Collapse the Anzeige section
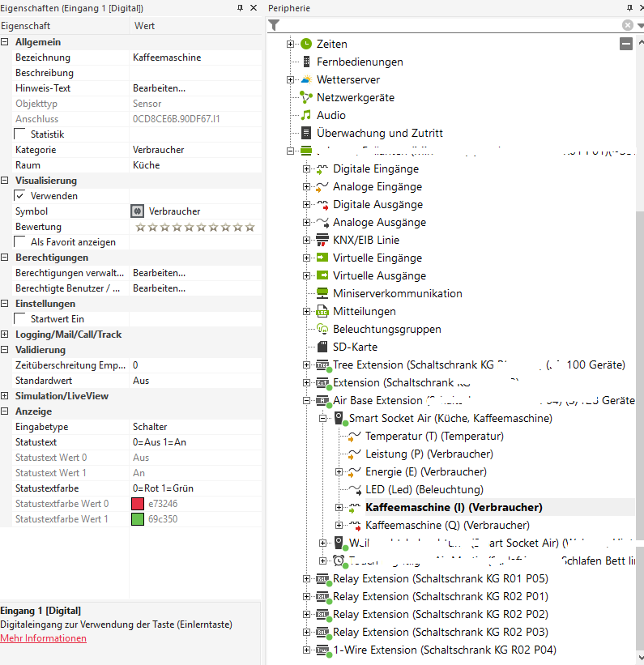The image size is (644, 665). [x=5, y=411]
